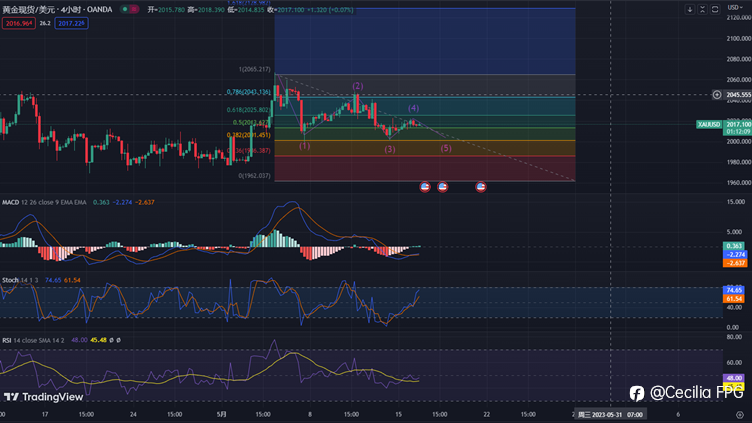
Task: Click price axis label 2120.000
Action: tap(739, 18)
